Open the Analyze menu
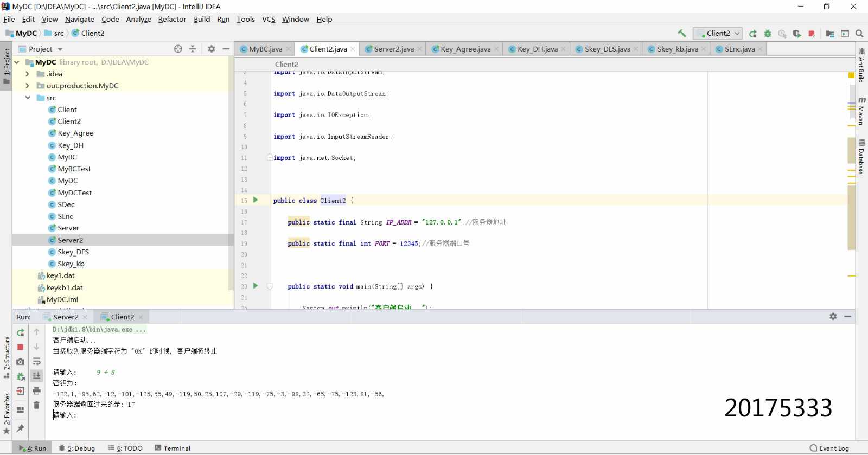868x455 pixels. pyautogui.click(x=138, y=19)
